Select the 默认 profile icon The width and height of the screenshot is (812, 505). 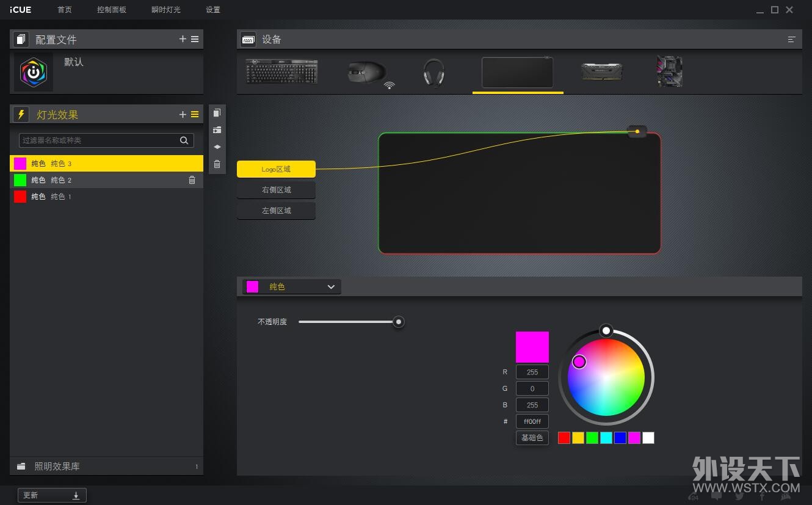coord(34,72)
